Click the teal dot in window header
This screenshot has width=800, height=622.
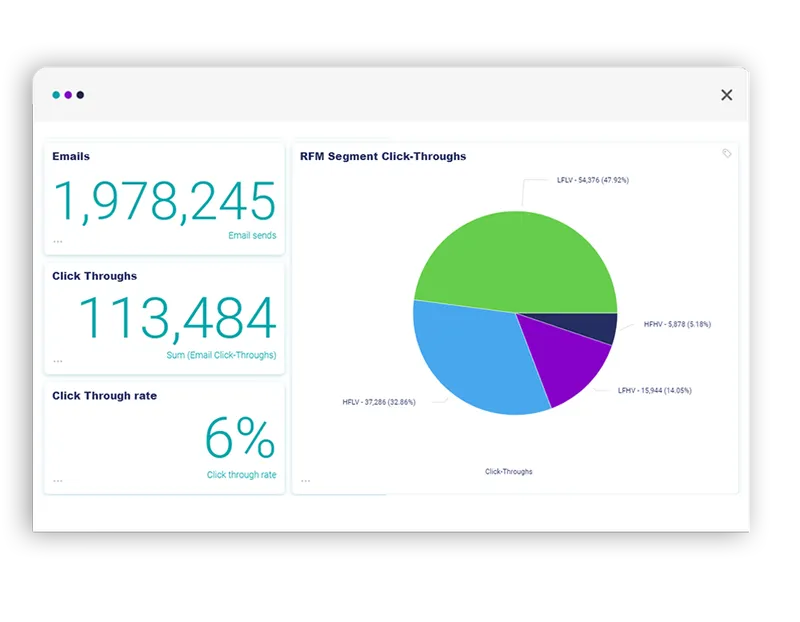tap(56, 95)
